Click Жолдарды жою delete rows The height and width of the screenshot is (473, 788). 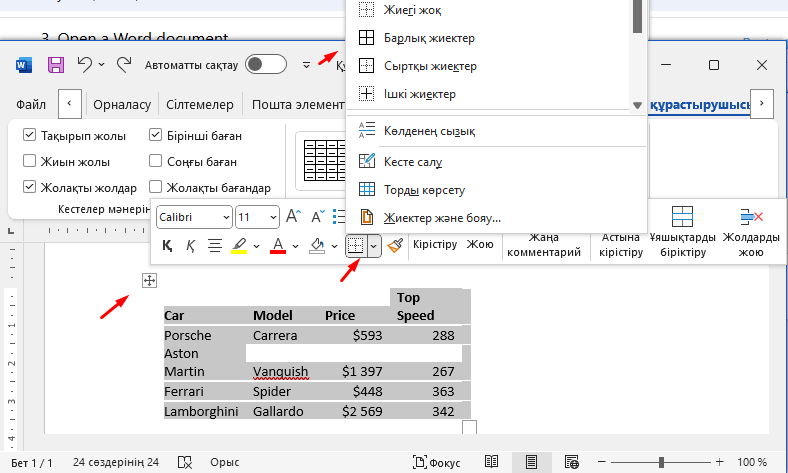pyautogui.click(x=751, y=231)
